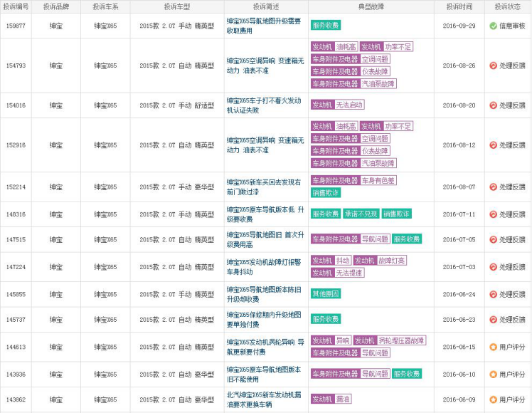Click the 发动机 漏油 tag
The image size is (532, 413).
tap(331, 399)
